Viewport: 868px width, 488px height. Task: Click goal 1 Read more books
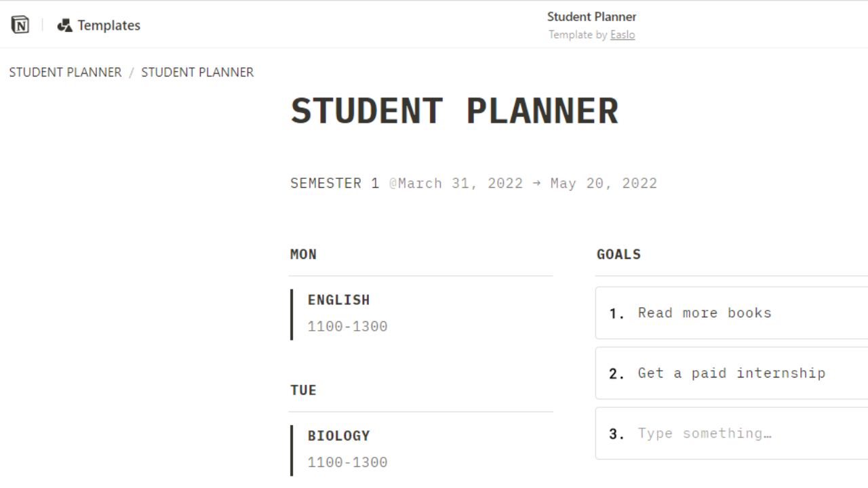(704, 313)
